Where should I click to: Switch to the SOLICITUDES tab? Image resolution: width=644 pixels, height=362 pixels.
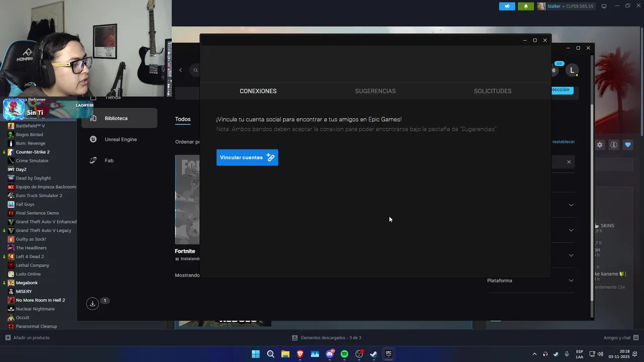pyautogui.click(x=493, y=91)
